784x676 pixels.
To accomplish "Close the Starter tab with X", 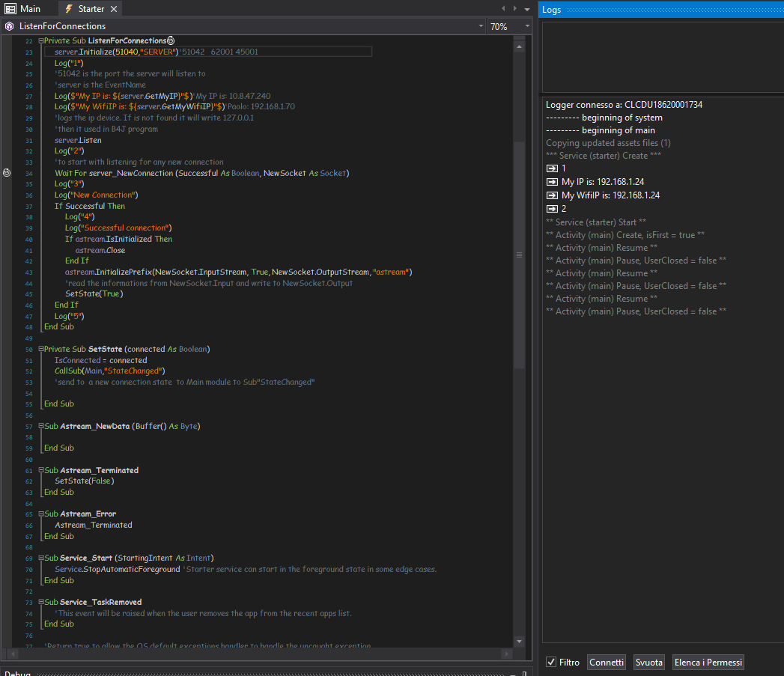I will click(113, 9).
